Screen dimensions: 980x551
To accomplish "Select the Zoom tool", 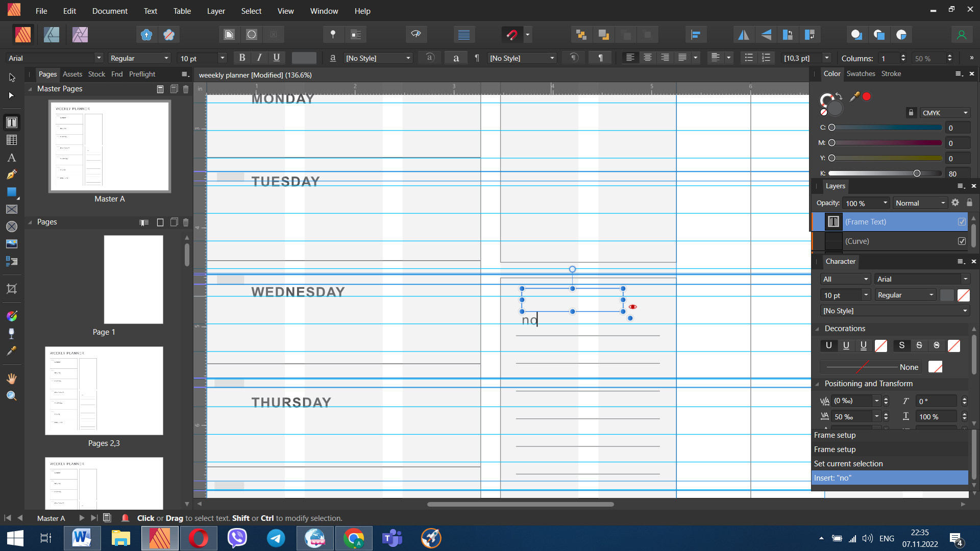I will click(11, 396).
